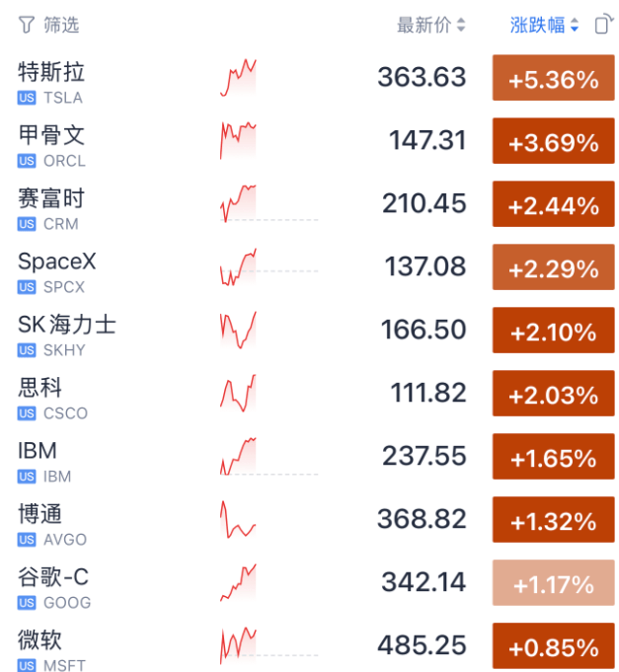Click the 筛选 label text
Screen dimensions: 619x672
(x=61, y=25)
